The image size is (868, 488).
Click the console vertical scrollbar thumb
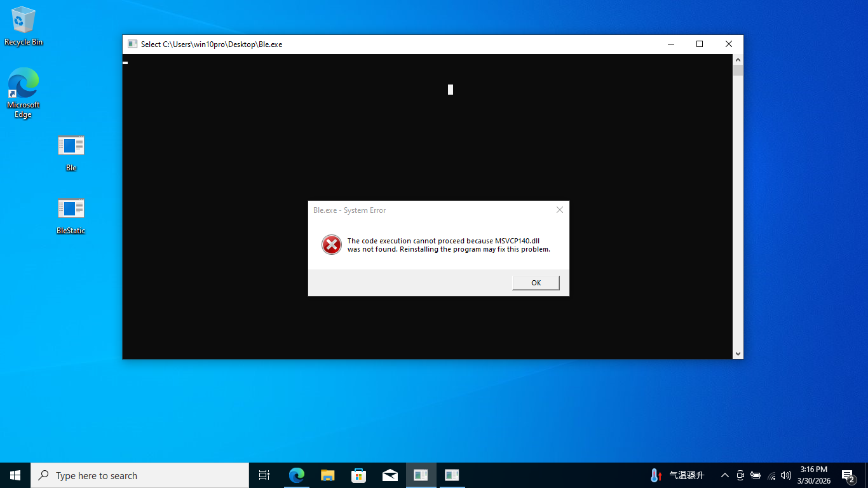pyautogui.click(x=738, y=70)
